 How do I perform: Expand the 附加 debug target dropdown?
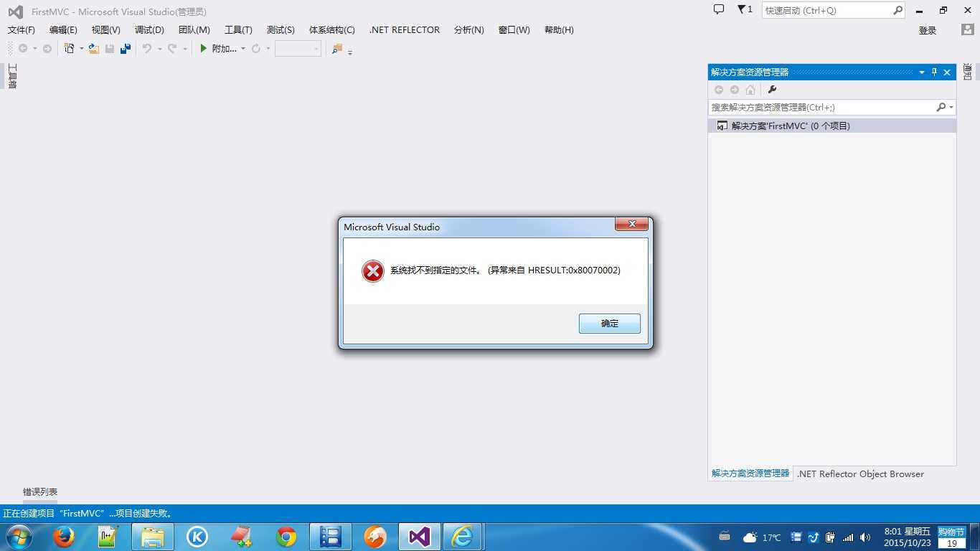tap(243, 49)
